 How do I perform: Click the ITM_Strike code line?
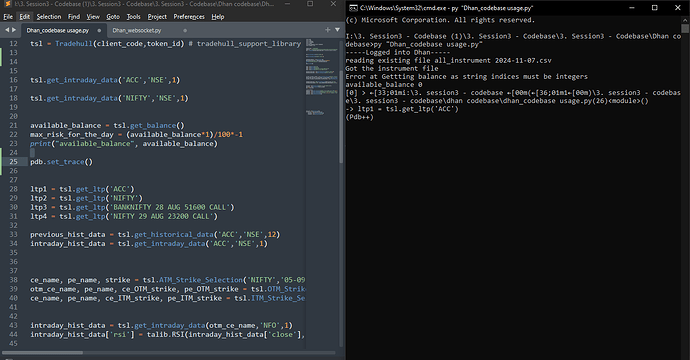(167, 298)
